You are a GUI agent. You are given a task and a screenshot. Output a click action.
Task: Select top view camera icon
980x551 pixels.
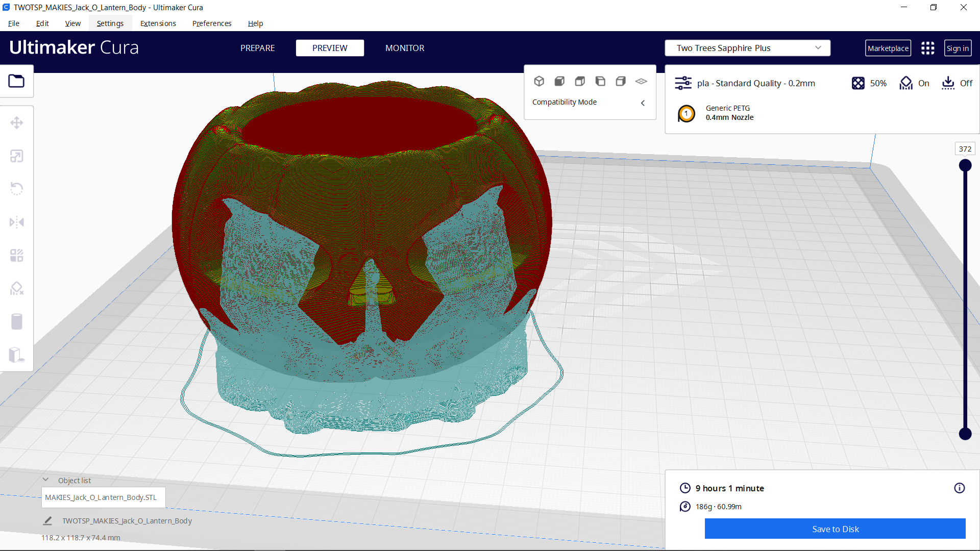[580, 81]
